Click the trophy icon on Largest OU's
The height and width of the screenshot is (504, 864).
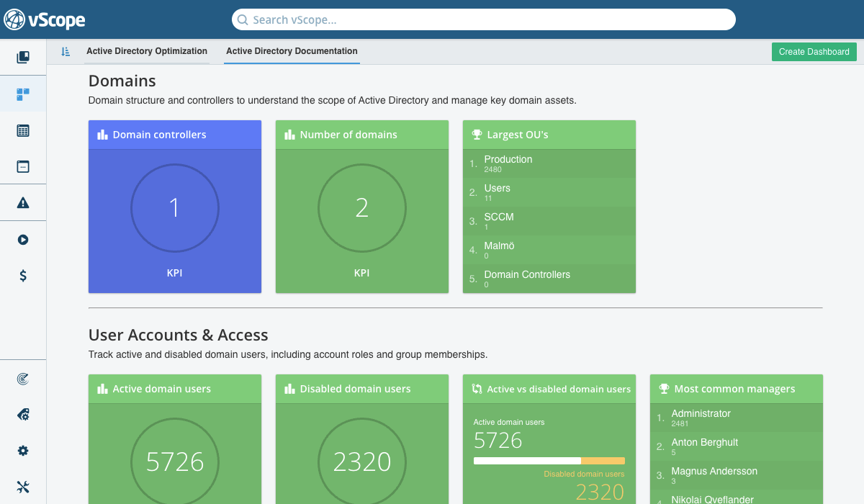tap(477, 135)
